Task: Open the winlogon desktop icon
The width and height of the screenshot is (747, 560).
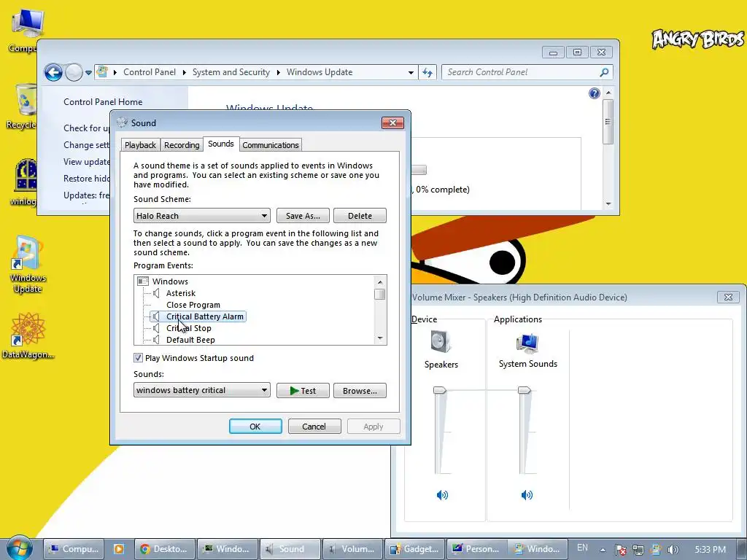Action: tap(26, 182)
